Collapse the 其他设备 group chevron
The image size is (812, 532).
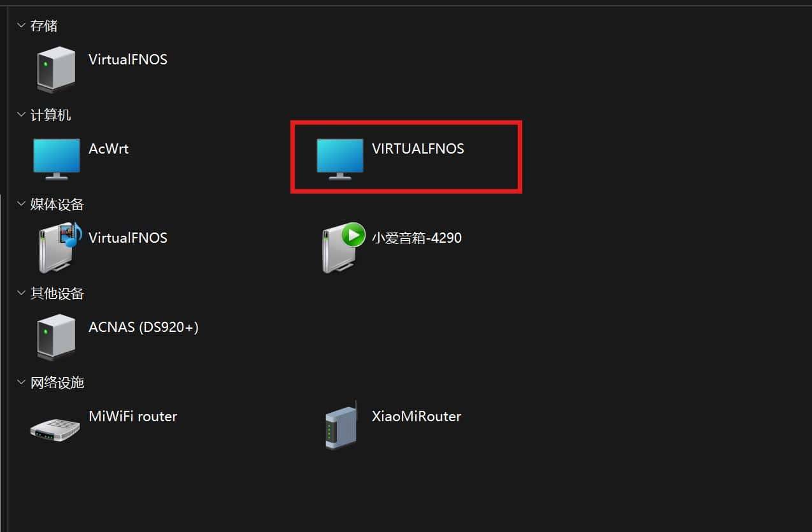click(20, 293)
